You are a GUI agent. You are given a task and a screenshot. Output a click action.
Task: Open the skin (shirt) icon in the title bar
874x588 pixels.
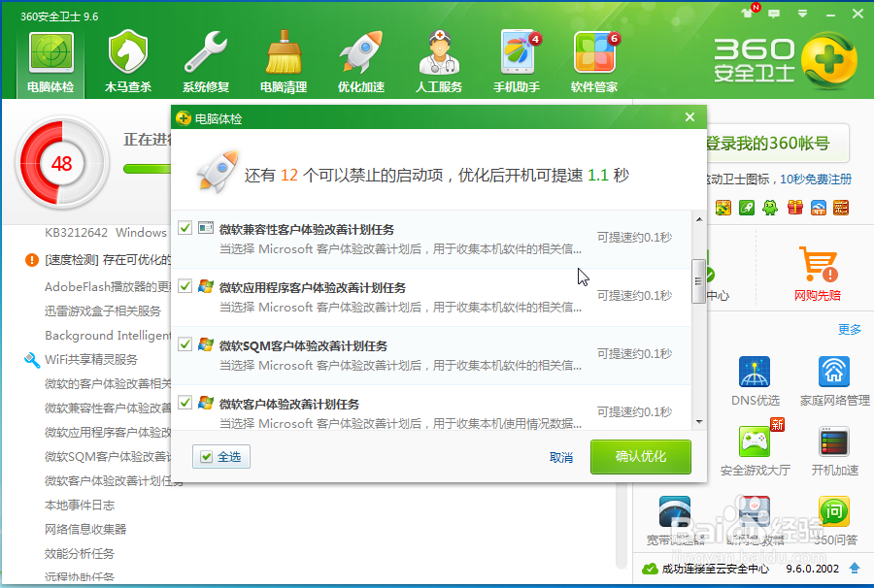pos(747,14)
